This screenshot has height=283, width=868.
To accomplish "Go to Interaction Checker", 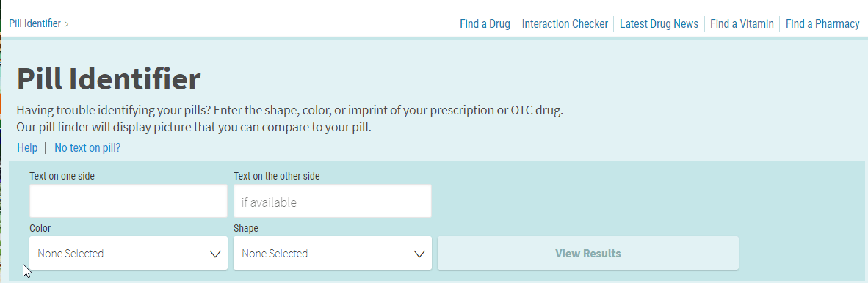I will (565, 23).
